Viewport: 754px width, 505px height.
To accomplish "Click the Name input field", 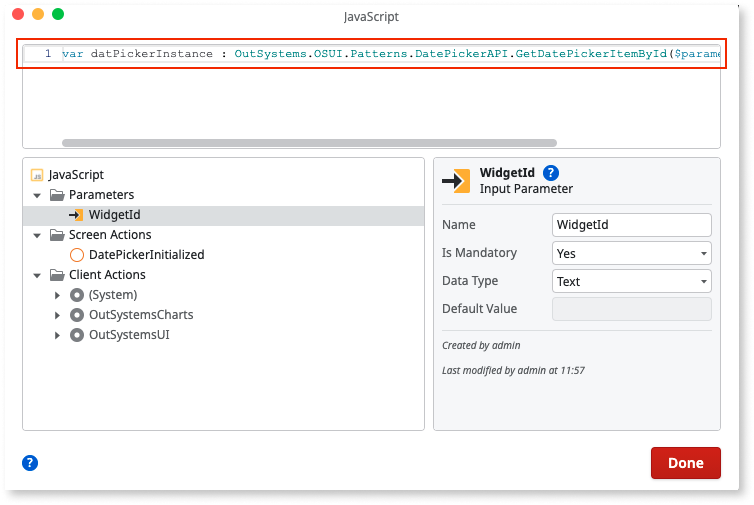I will click(x=631, y=225).
